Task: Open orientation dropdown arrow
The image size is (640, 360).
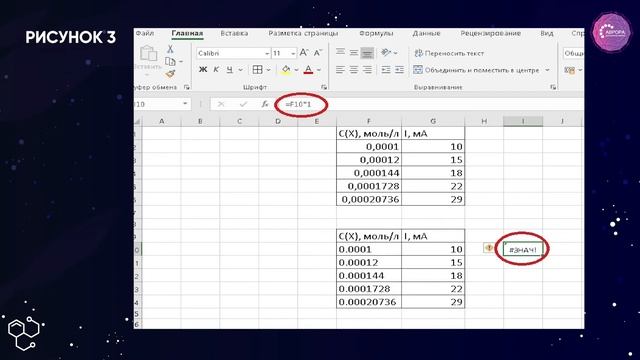Action: tap(395, 53)
